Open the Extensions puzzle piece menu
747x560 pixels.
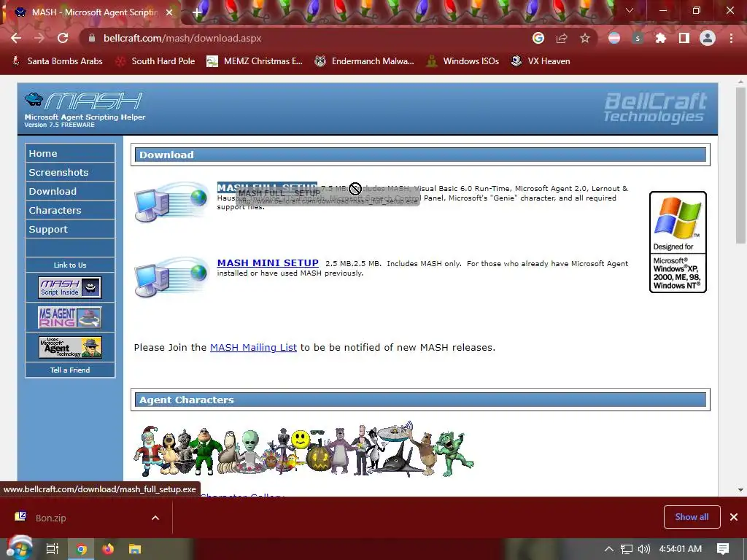click(661, 38)
